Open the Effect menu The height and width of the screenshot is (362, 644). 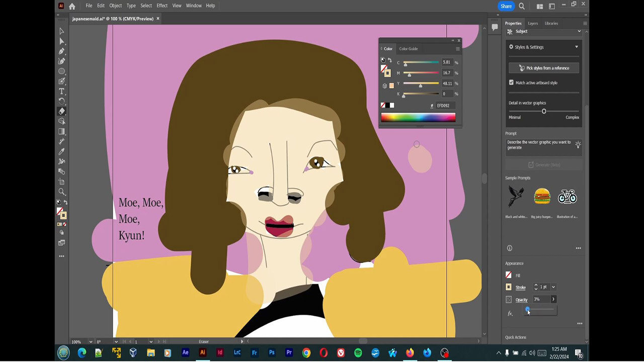[162, 6]
